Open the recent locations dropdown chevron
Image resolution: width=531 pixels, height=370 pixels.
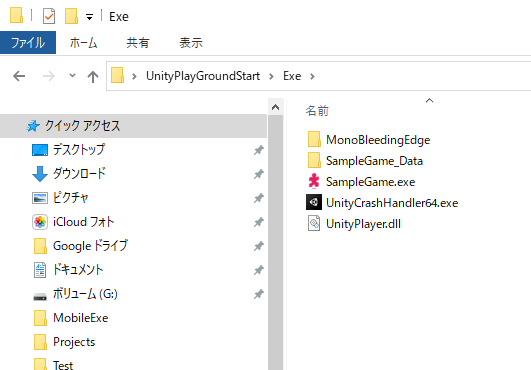click(72, 75)
